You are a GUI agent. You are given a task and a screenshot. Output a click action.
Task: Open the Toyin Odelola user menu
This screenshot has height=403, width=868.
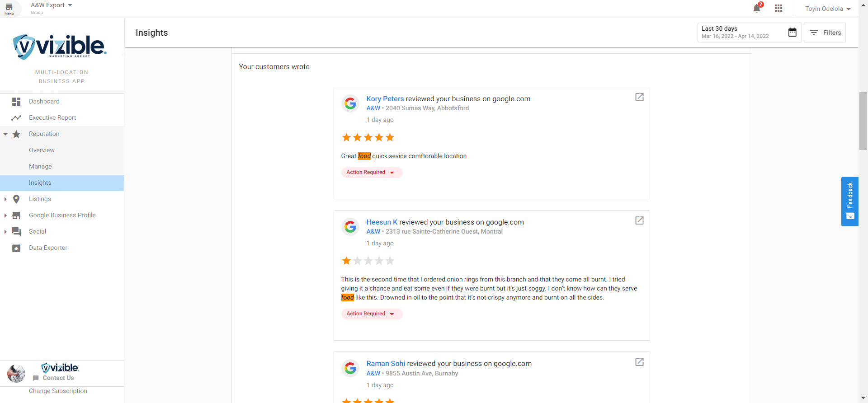click(827, 9)
